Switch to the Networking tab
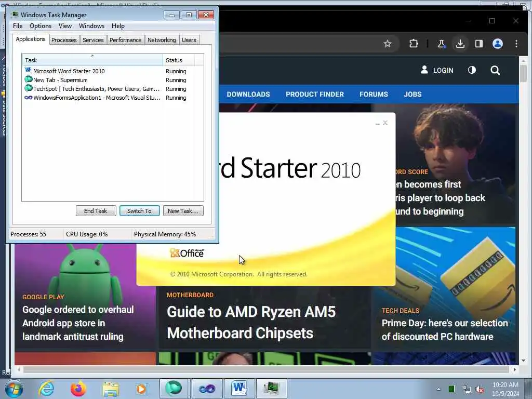 (162, 40)
